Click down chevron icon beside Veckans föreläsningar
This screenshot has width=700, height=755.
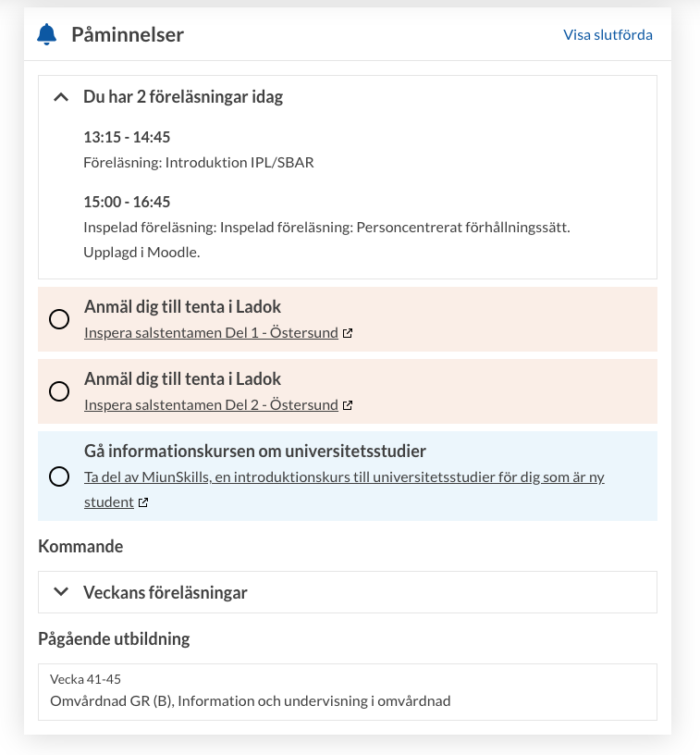tap(61, 592)
